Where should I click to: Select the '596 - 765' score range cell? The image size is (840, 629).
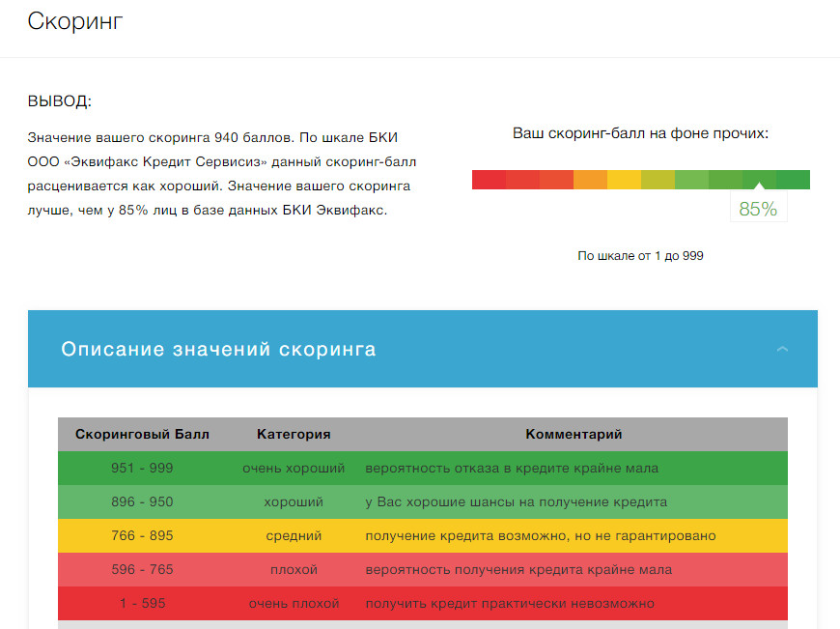[142, 570]
